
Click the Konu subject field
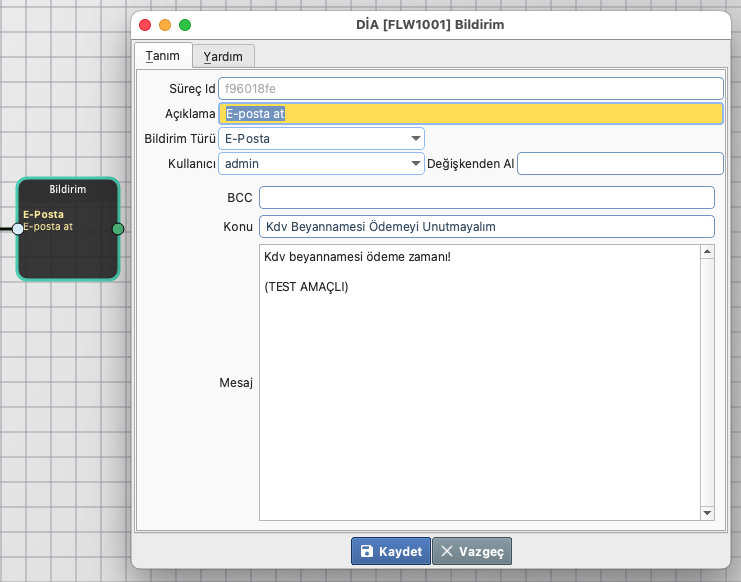(486, 227)
